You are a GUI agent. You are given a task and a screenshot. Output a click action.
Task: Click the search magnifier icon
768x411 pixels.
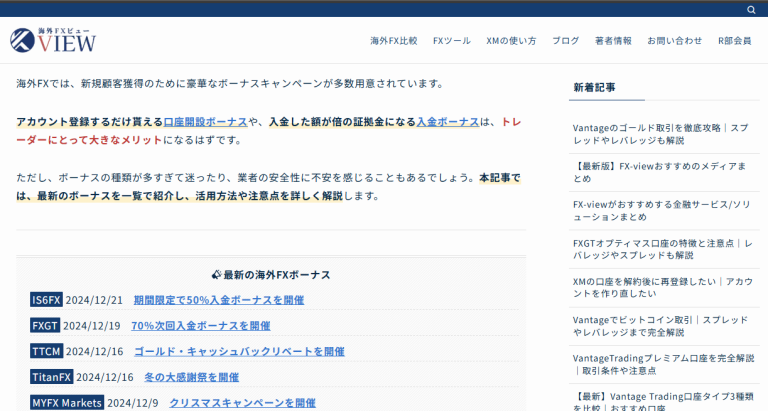[x=751, y=10]
